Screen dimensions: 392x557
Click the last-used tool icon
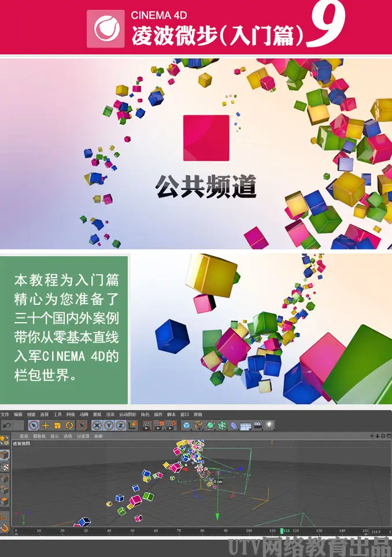(x=82, y=425)
